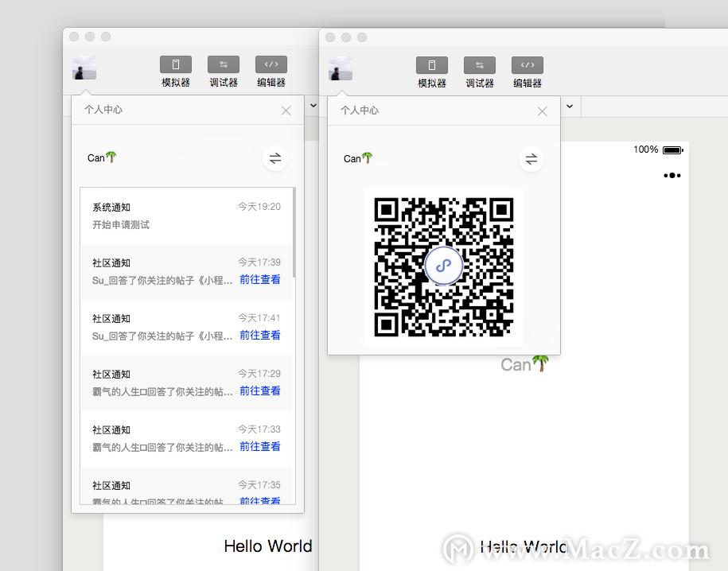Toggle notification sorting via the slider icon

[x=275, y=158]
